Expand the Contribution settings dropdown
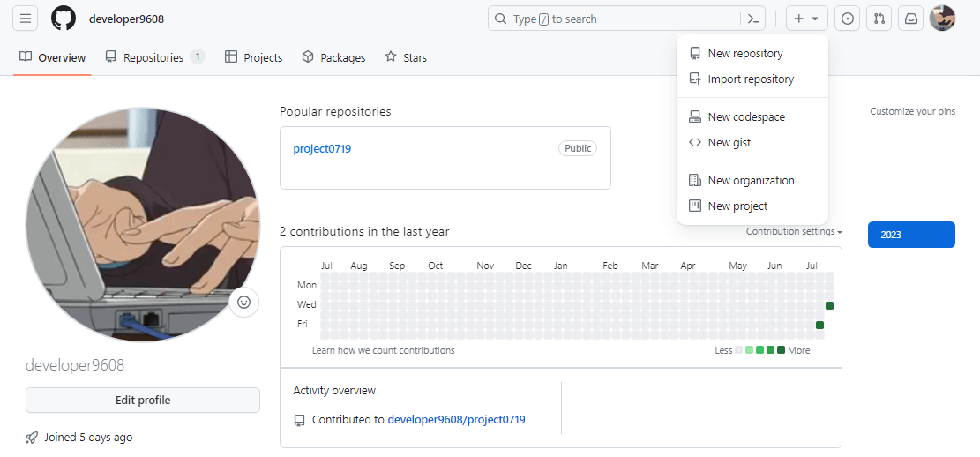This screenshot has height=457, width=980. click(x=794, y=231)
